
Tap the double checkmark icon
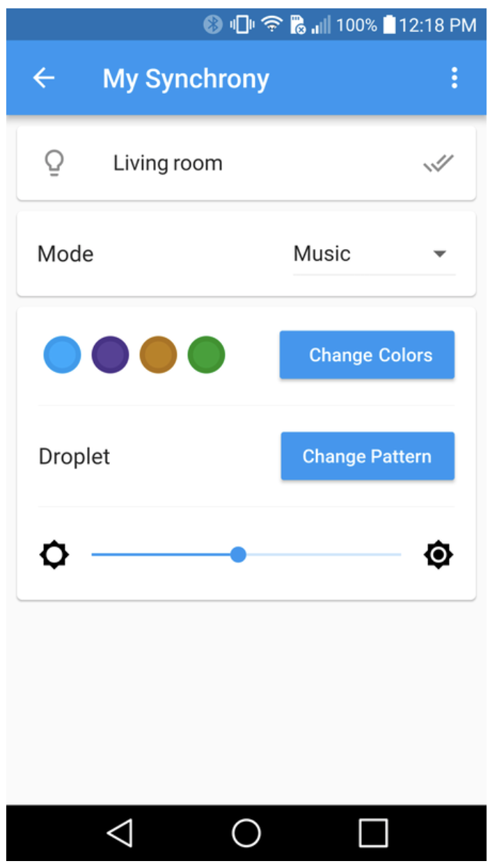tap(439, 164)
